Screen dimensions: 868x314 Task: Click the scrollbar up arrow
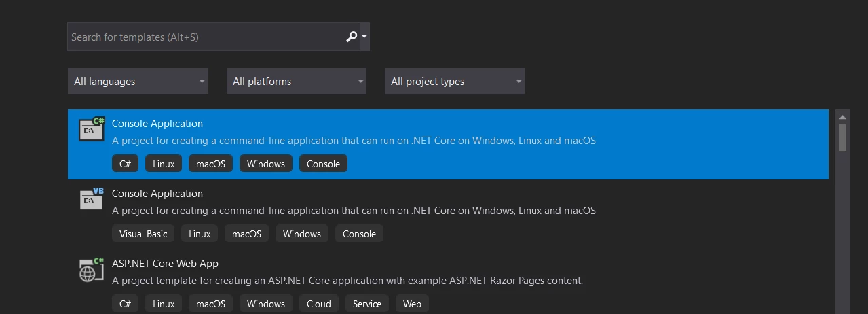click(x=842, y=116)
